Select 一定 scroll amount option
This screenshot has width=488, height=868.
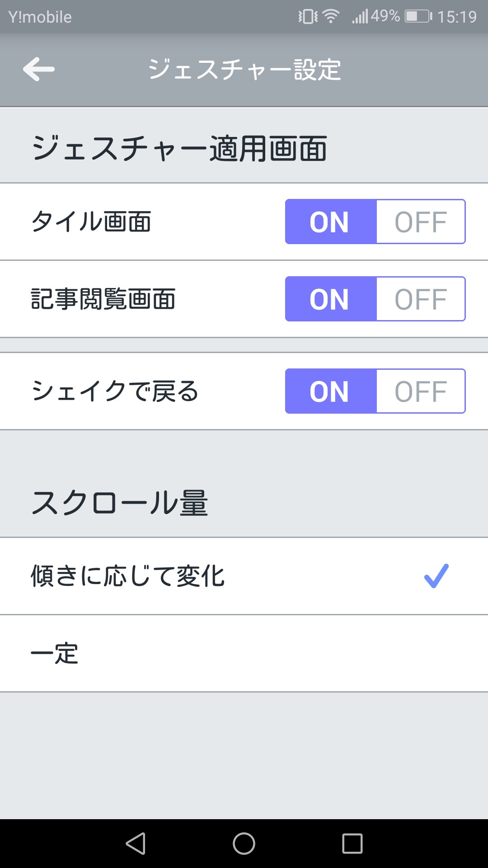(x=55, y=653)
